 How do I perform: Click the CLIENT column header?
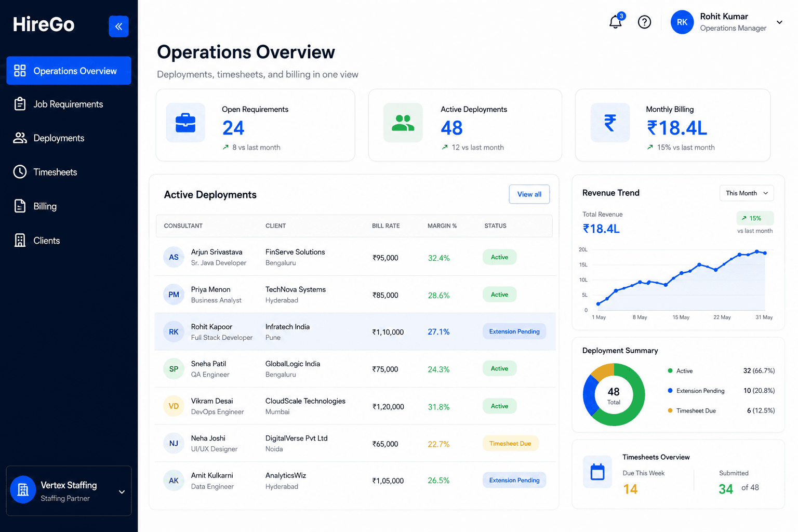(276, 226)
